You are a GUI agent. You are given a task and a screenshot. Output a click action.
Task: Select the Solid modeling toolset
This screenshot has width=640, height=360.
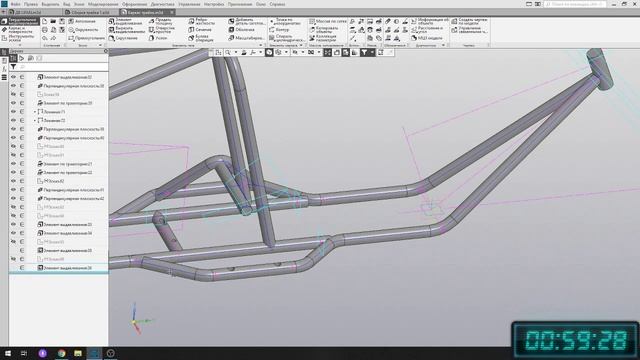[x=20, y=21]
